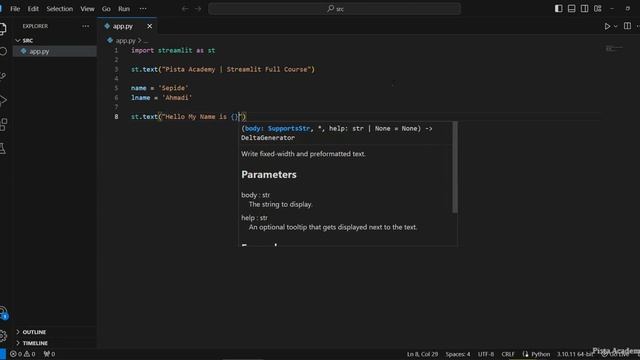Open the Run menu
The height and width of the screenshot is (360, 640).
click(124, 9)
